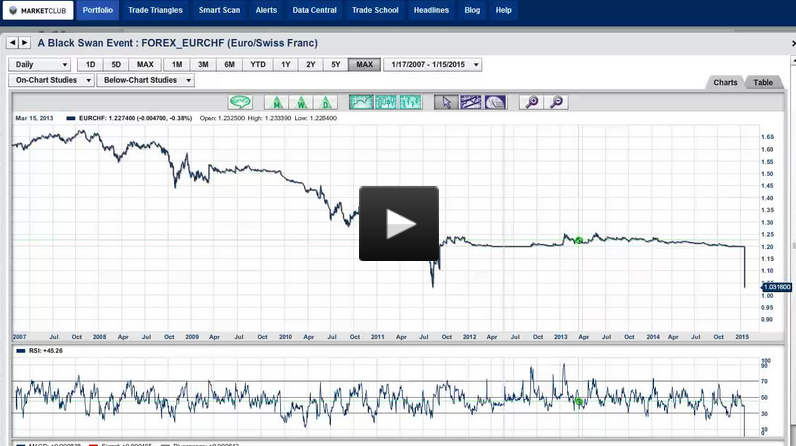Image resolution: width=796 pixels, height=446 pixels.
Task: Expand the On-Chart Studies dropdown
Action: point(50,80)
